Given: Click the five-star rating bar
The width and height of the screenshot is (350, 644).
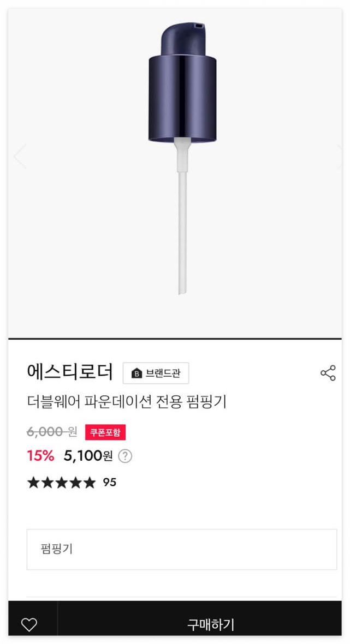Looking at the screenshot, I should click(x=61, y=482).
